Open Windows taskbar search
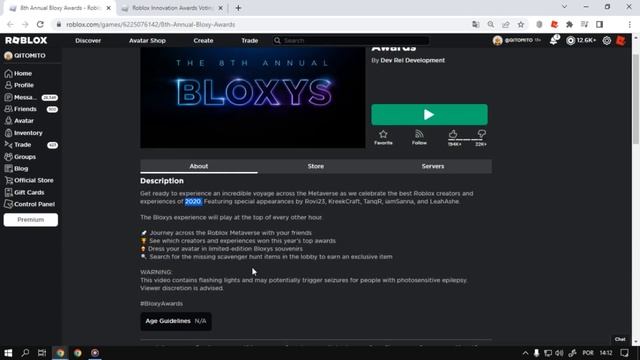This screenshot has width=640, height=360. pos(25,353)
